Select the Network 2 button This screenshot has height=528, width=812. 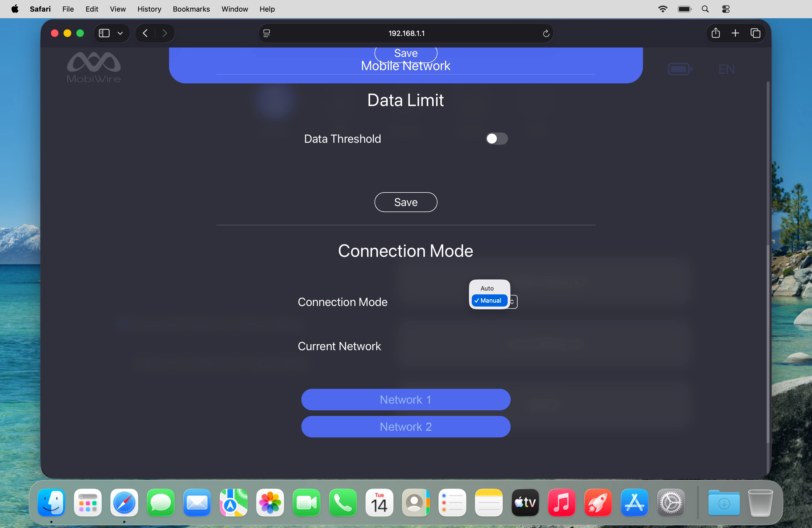pyautogui.click(x=406, y=426)
